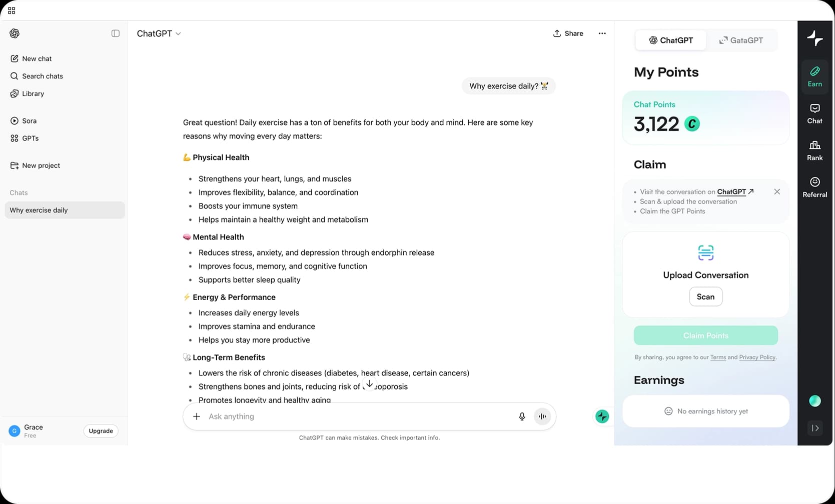
Task: Collapse the right points panel
Action: (x=815, y=428)
